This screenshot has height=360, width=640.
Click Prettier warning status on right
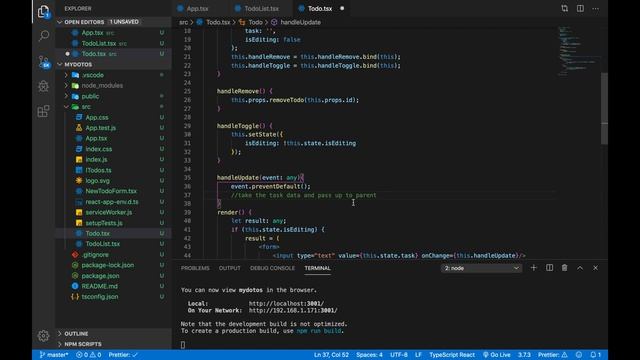coord(553,355)
